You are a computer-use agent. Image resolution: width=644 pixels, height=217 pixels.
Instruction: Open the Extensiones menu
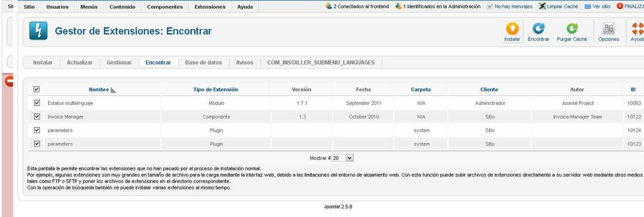[210, 7]
